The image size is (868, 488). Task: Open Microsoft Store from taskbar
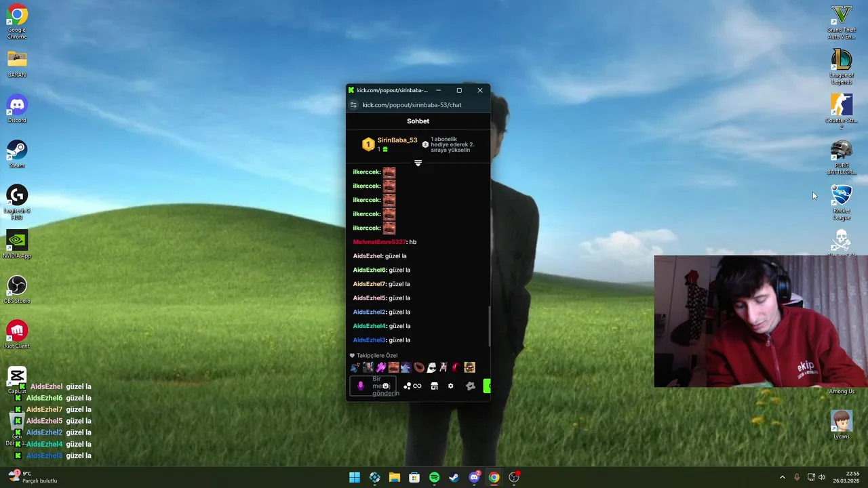[x=414, y=477]
